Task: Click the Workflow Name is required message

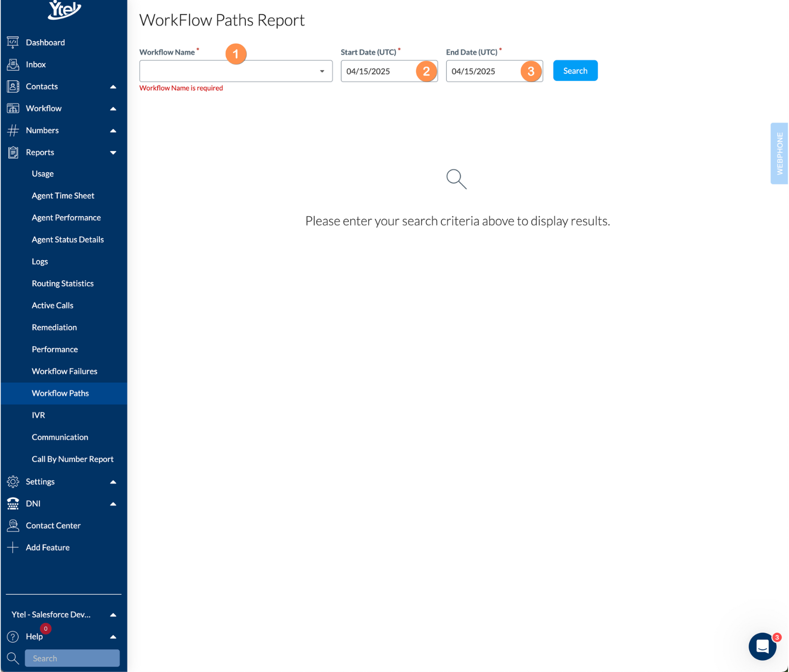Action: tap(181, 88)
